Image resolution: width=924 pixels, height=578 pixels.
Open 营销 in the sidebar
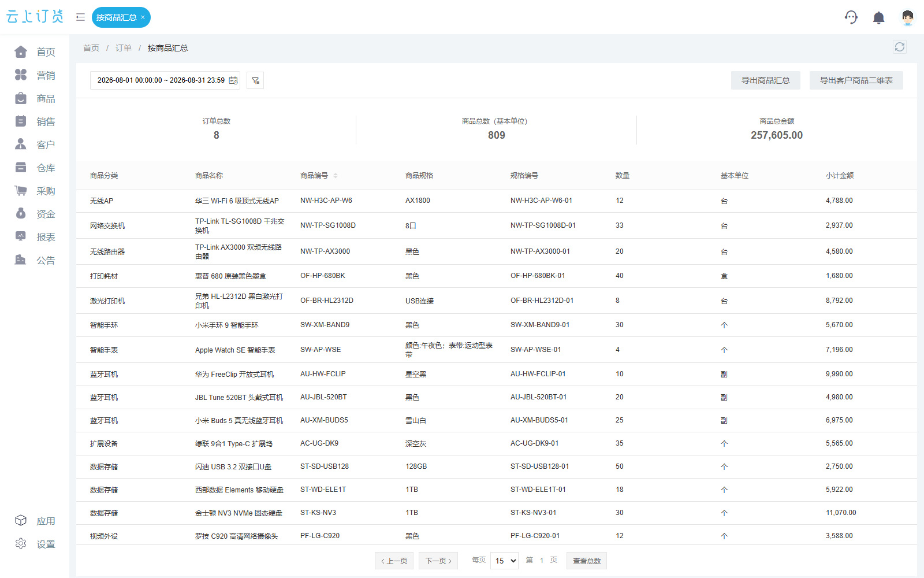35,75
